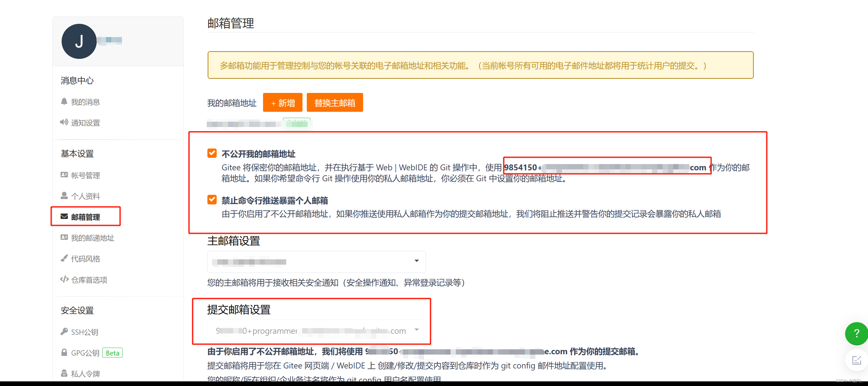Click the bell icon beside 我的消息
The height and width of the screenshot is (386, 868).
pyautogui.click(x=64, y=101)
